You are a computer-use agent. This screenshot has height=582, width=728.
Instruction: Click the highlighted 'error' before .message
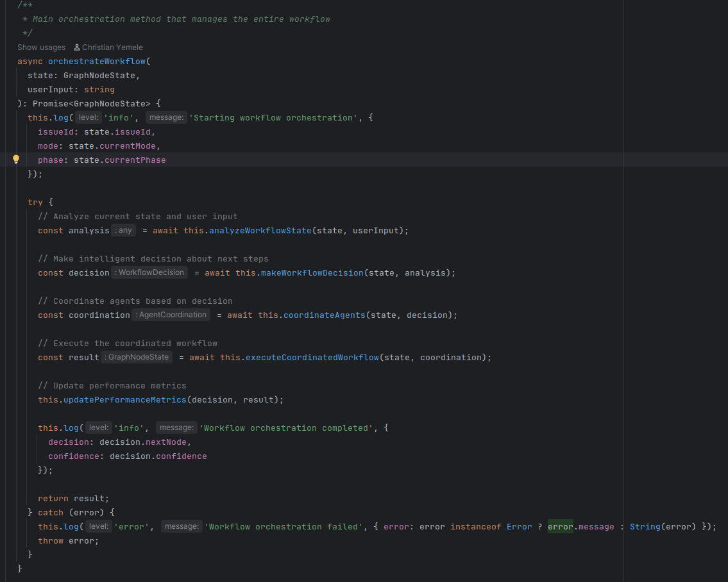(x=560, y=527)
